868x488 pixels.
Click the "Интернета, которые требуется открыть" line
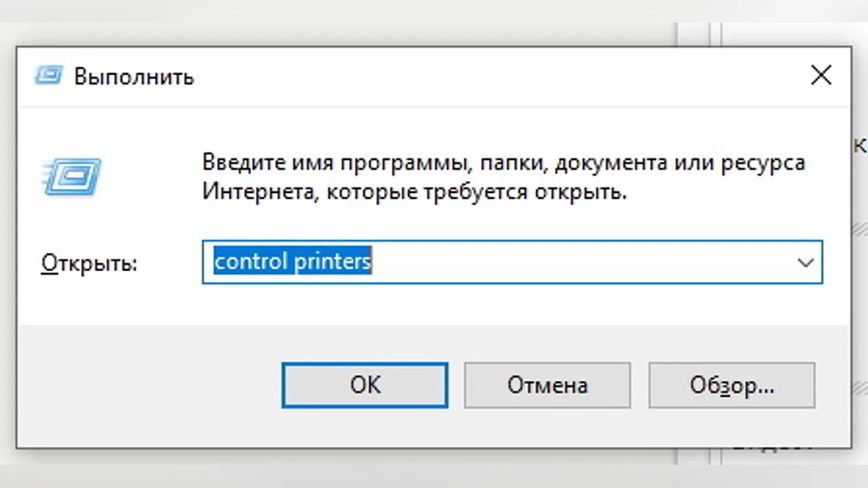coord(413,192)
